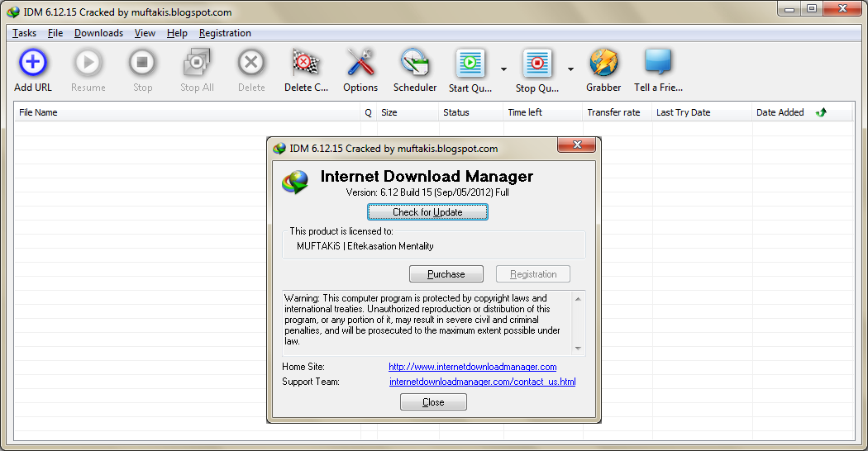Image resolution: width=868 pixels, height=451 pixels.
Task: Click the Add URL toolbar icon
Action: pyautogui.click(x=33, y=62)
